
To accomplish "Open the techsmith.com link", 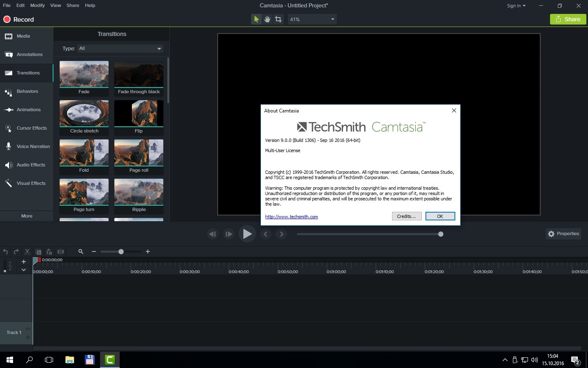I will click(292, 217).
